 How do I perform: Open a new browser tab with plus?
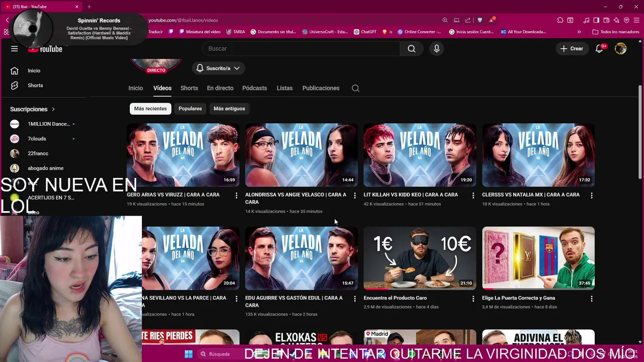click(89, 7)
